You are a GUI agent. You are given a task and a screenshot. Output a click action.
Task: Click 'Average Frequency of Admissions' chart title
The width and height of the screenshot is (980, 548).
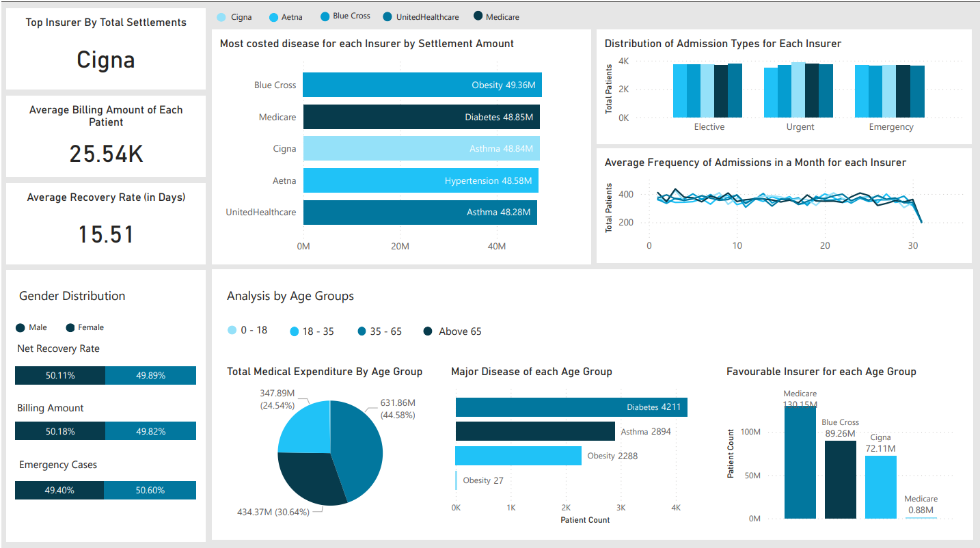pyautogui.click(x=755, y=163)
